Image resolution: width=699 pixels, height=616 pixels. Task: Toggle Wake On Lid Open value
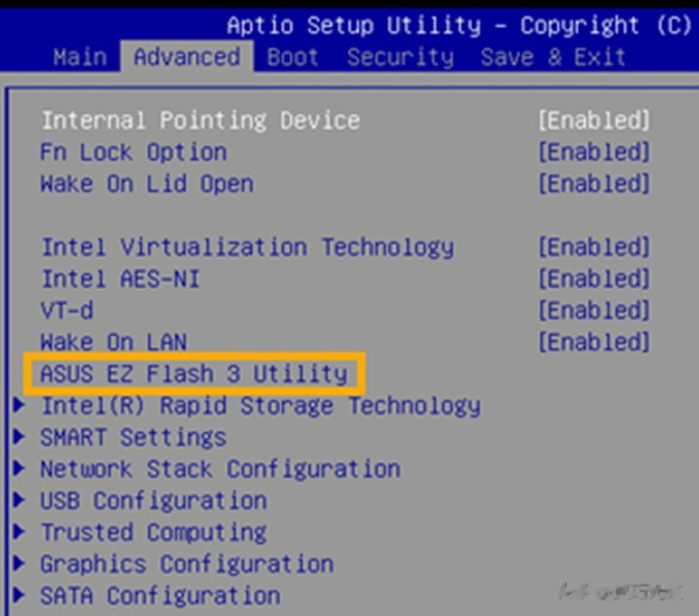coord(593,184)
